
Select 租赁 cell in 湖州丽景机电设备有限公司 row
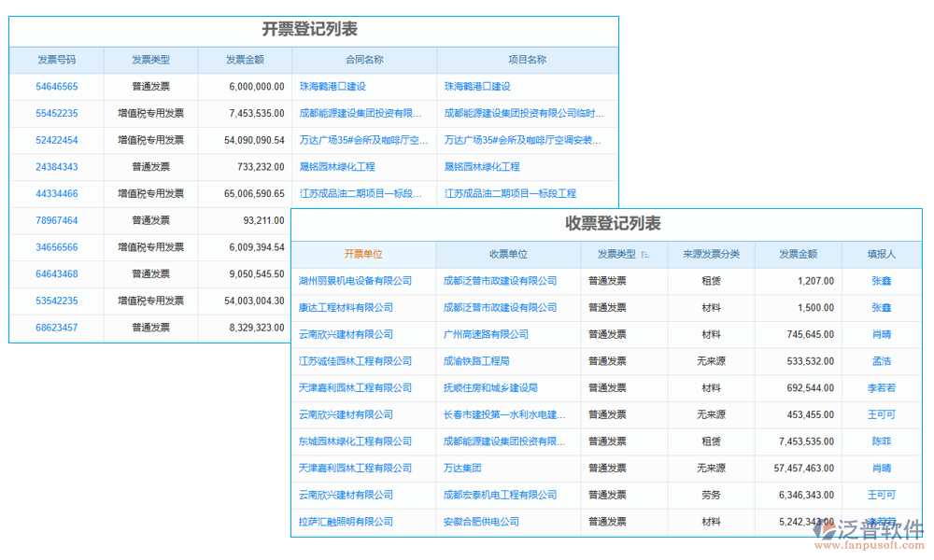pos(711,281)
